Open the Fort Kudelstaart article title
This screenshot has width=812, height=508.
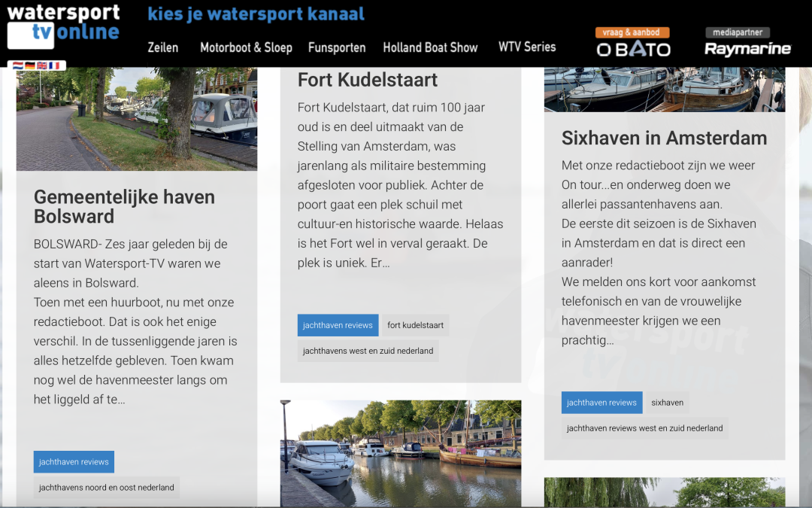[367, 80]
